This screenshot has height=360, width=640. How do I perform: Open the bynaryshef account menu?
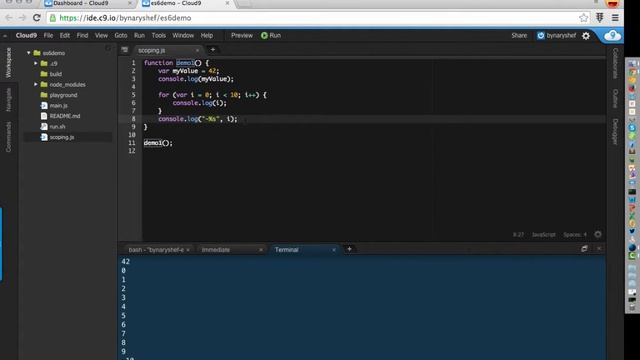pyautogui.click(x=557, y=36)
